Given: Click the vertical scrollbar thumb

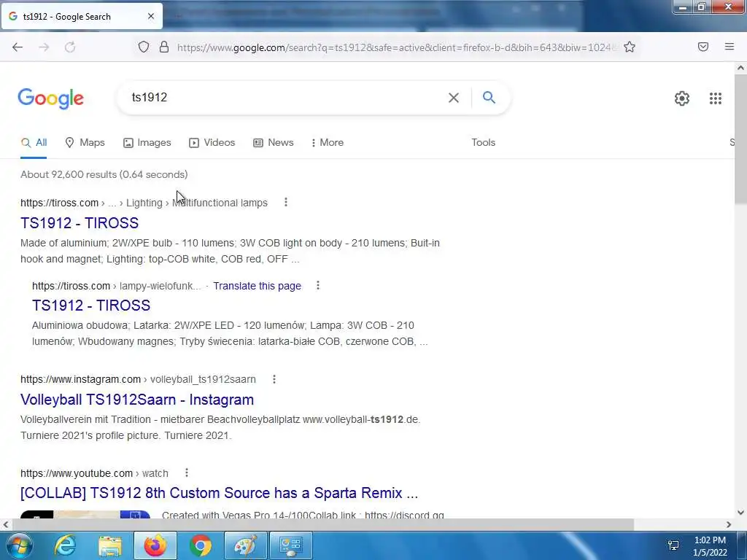Looking at the screenshot, I should (740, 139).
